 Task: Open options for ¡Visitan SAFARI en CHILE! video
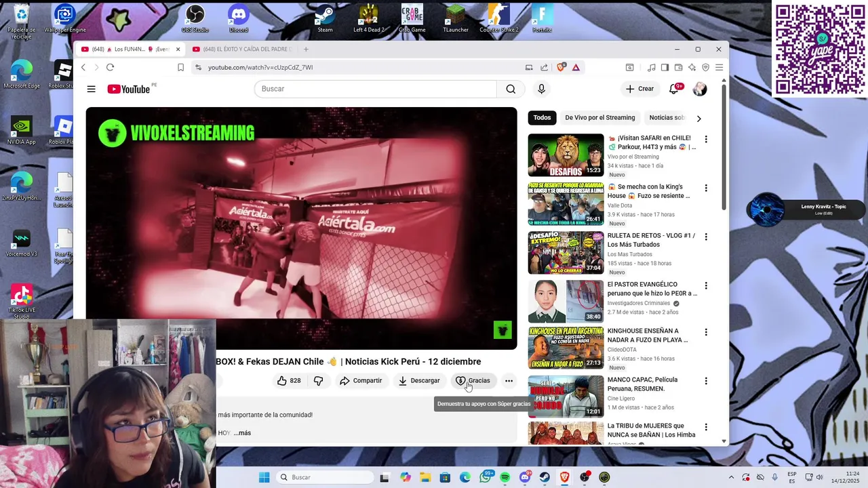pos(706,139)
